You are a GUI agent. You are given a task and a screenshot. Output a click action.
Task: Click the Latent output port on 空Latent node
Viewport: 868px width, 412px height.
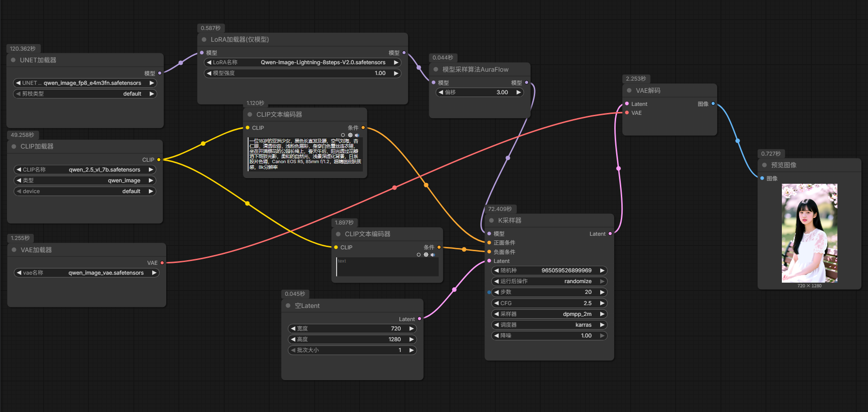coord(419,319)
